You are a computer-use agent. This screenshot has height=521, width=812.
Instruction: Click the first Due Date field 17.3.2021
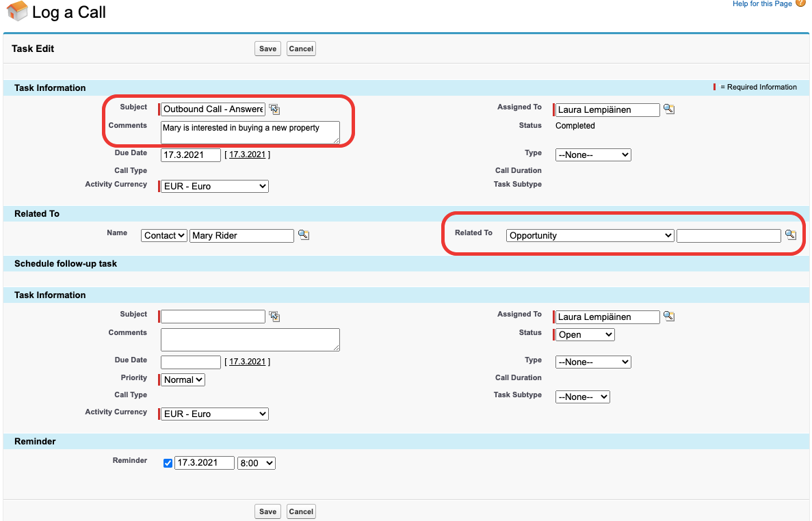click(x=191, y=155)
